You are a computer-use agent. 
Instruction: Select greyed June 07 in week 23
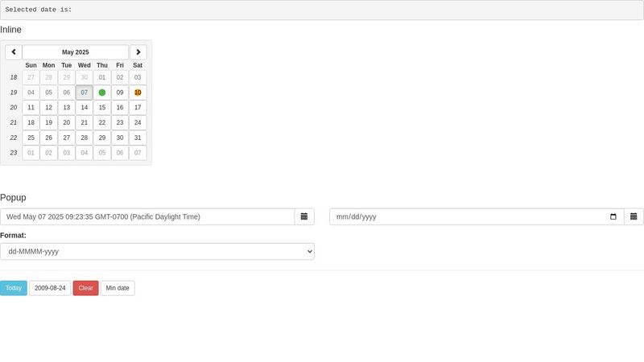click(138, 153)
